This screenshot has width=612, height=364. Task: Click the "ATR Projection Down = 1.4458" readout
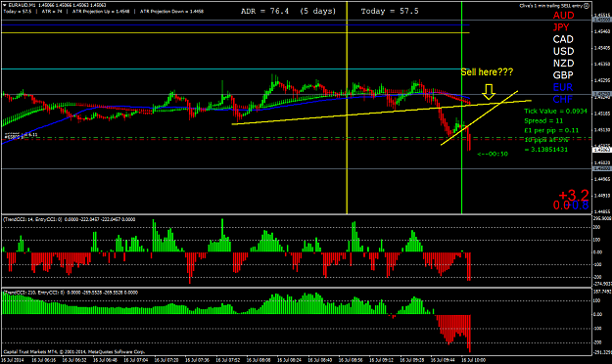[171, 12]
